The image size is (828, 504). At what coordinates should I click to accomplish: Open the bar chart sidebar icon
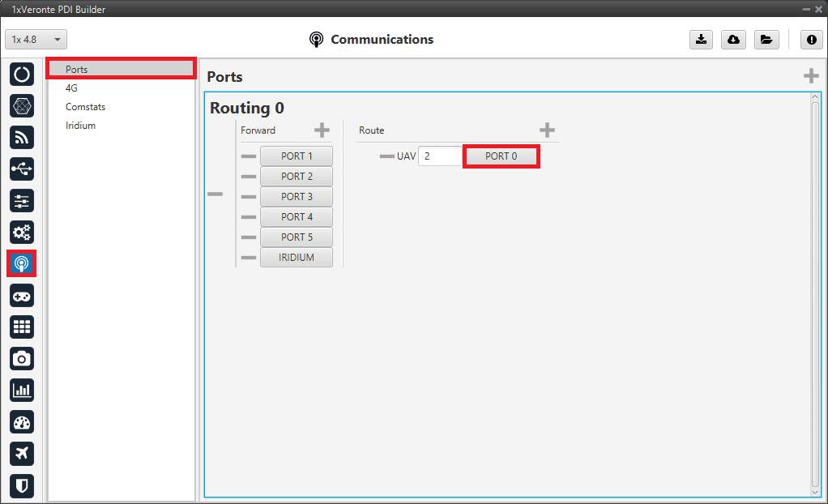(x=22, y=391)
